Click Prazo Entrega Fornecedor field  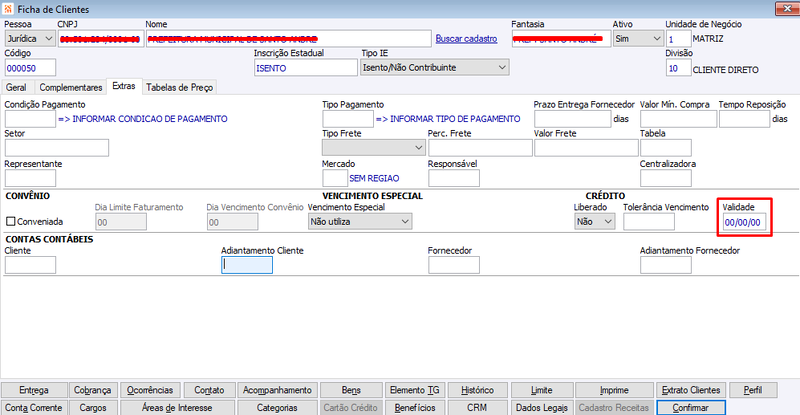(x=572, y=119)
